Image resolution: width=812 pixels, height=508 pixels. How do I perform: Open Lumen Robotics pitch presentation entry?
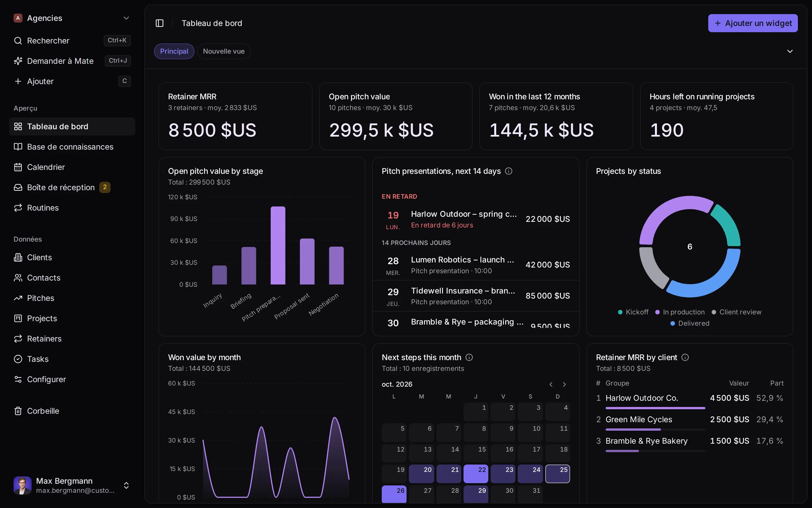(475, 265)
